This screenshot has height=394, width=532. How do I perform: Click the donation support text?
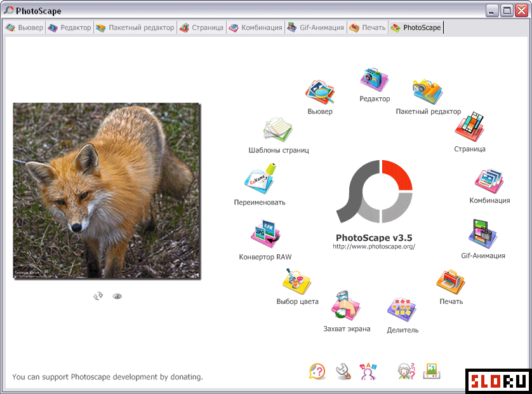point(107,377)
